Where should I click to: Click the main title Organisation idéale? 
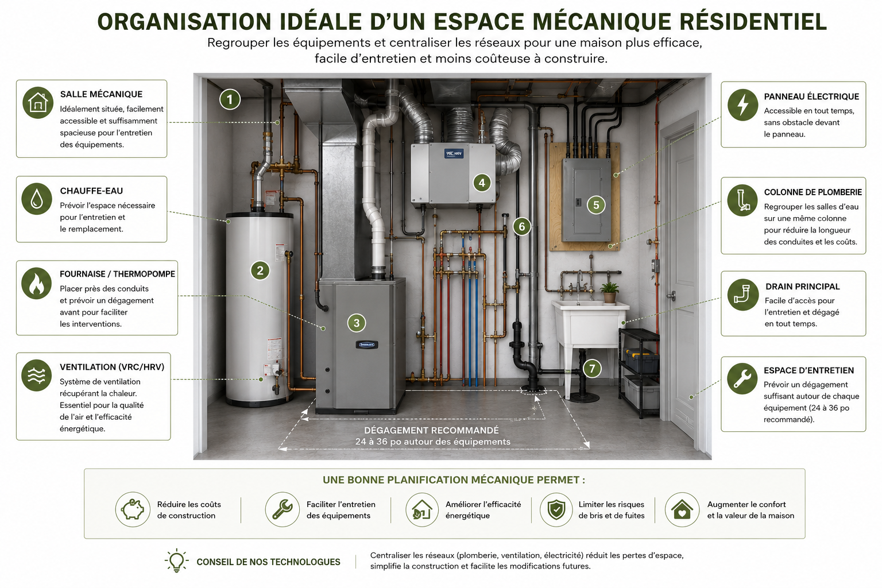tap(462, 22)
